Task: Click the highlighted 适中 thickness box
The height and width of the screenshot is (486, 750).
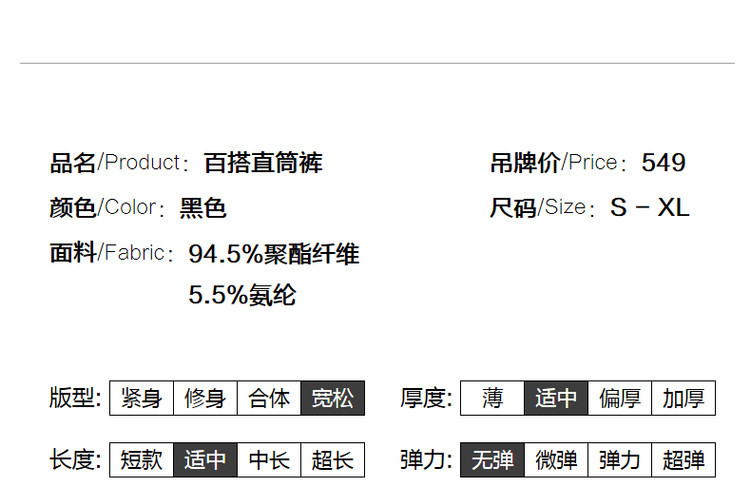Action: (556, 398)
